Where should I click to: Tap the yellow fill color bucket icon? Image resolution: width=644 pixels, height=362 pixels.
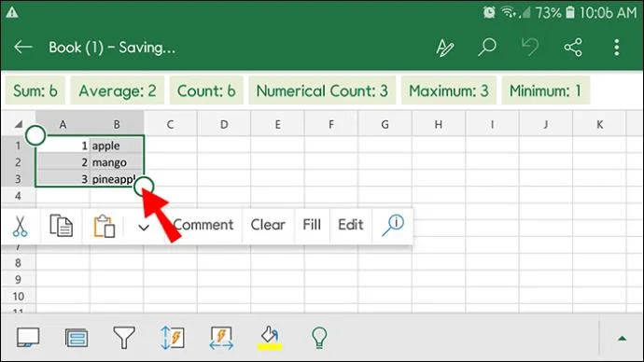[x=270, y=338]
